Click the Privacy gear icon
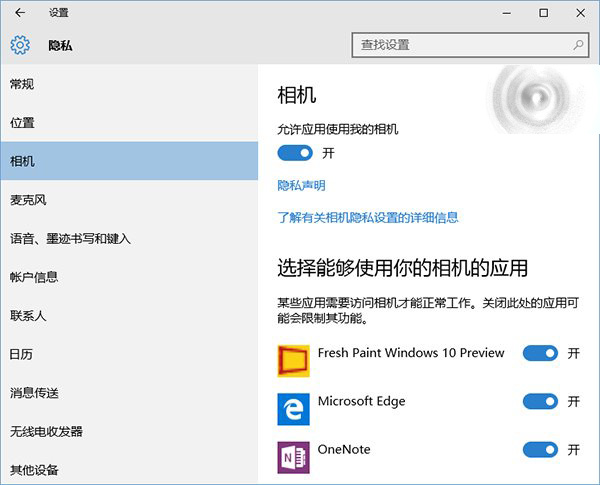This screenshot has height=485, width=600. [21, 45]
